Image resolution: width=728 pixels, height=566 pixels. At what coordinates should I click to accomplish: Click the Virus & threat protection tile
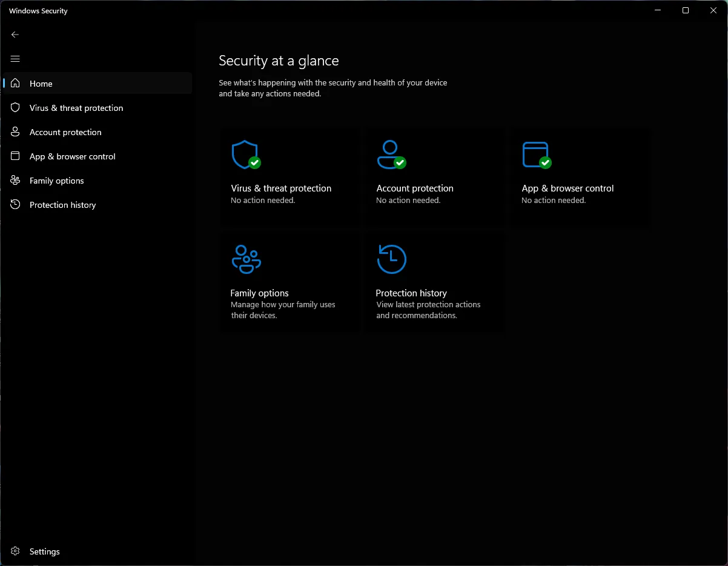pos(290,178)
